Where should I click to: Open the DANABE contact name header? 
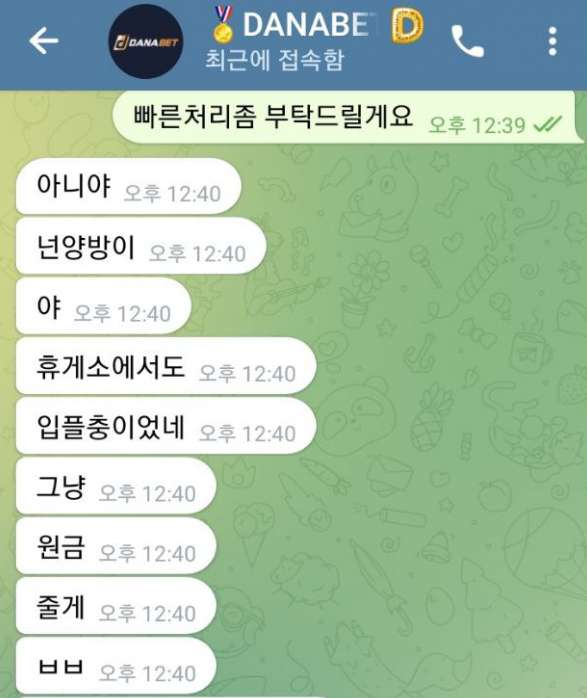306,24
